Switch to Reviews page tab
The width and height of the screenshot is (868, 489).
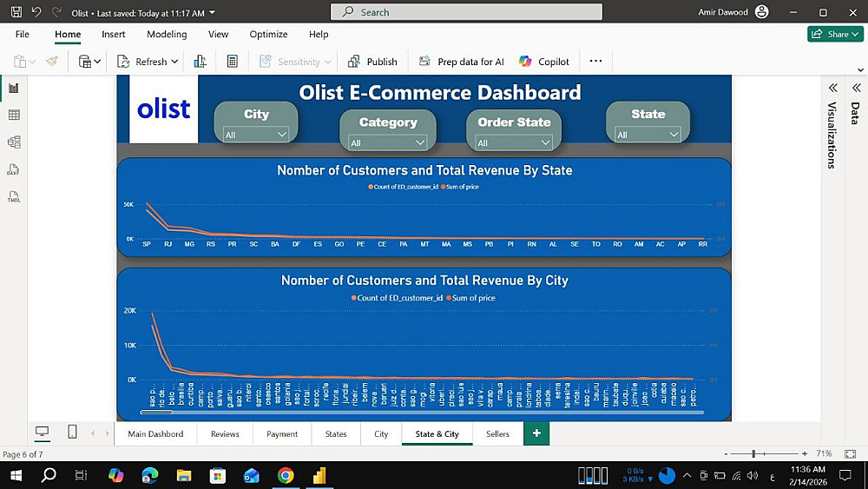225,433
